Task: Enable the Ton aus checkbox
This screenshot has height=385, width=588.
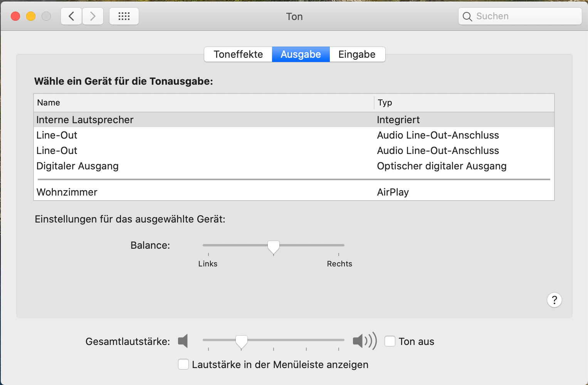Action: pyautogui.click(x=390, y=341)
